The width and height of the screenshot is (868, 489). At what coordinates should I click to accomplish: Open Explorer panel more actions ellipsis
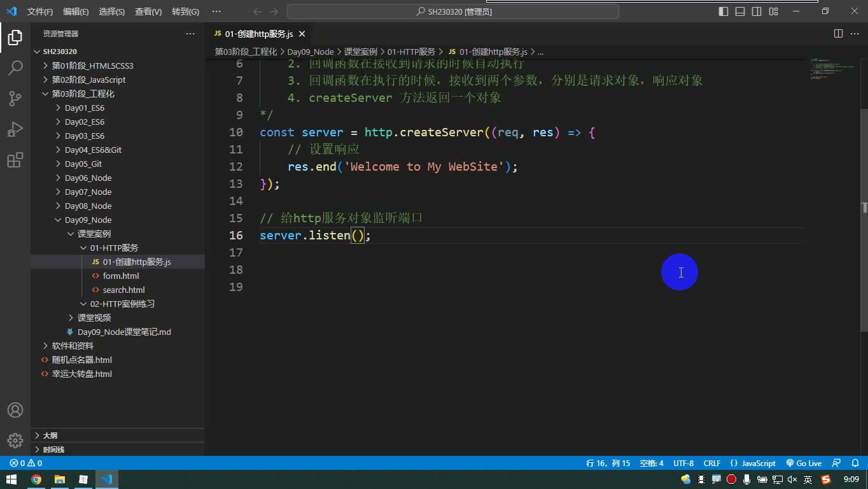(191, 34)
